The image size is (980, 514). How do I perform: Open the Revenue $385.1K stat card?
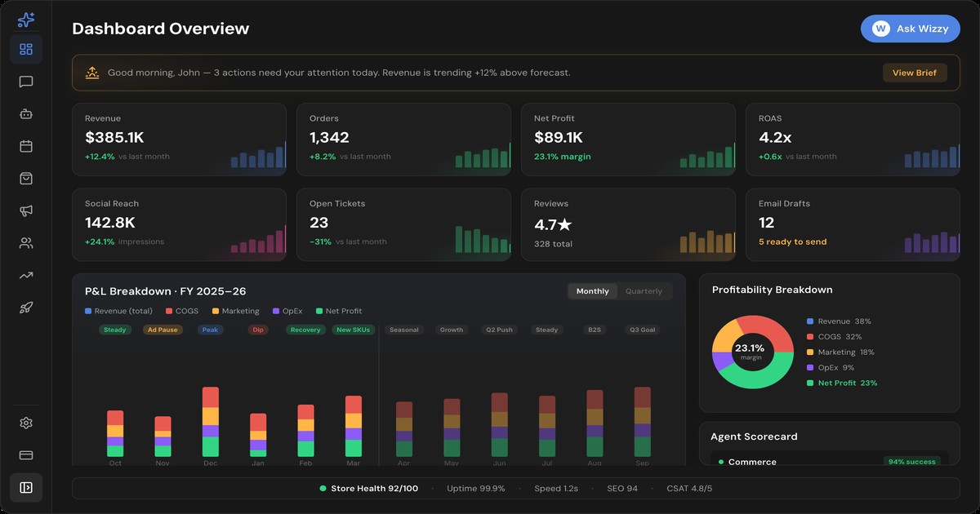click(179, 140)
